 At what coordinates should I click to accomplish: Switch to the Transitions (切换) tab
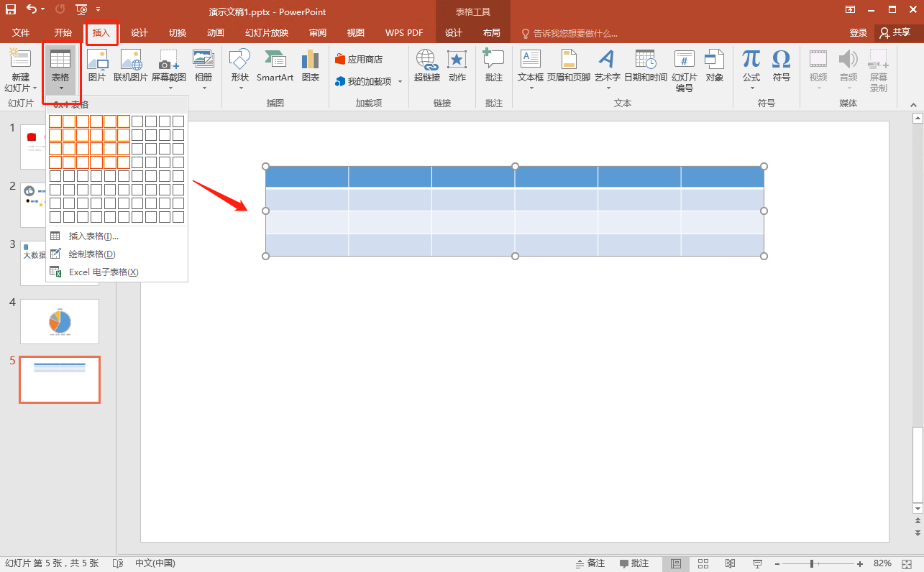[178, 33]
